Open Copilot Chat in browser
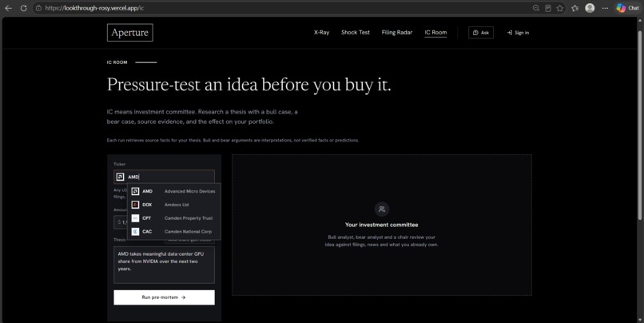This screenshot has height=323, width=644. click(x=627, y=8)
